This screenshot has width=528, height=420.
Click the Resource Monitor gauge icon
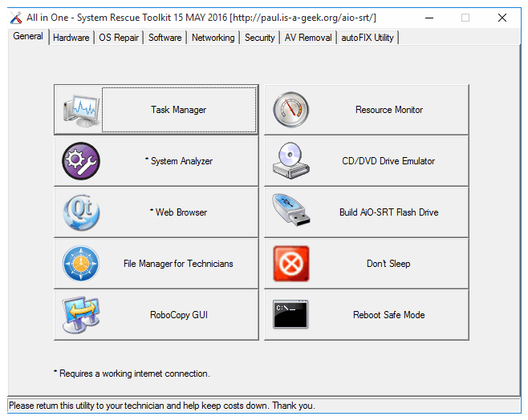click(291, 110)
